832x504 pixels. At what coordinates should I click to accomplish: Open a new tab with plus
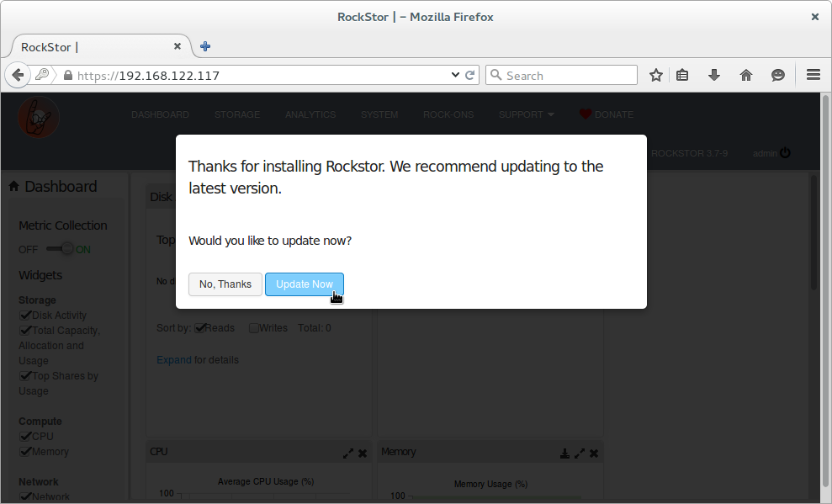204,46
